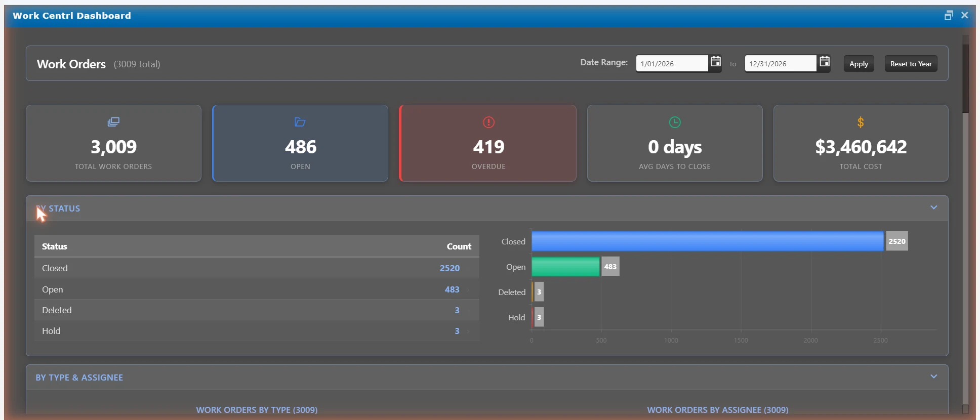Screen dimensions: 980x420
Task: Click the Work Orders By Assignee (3009) heading
Action: point(717,410)
